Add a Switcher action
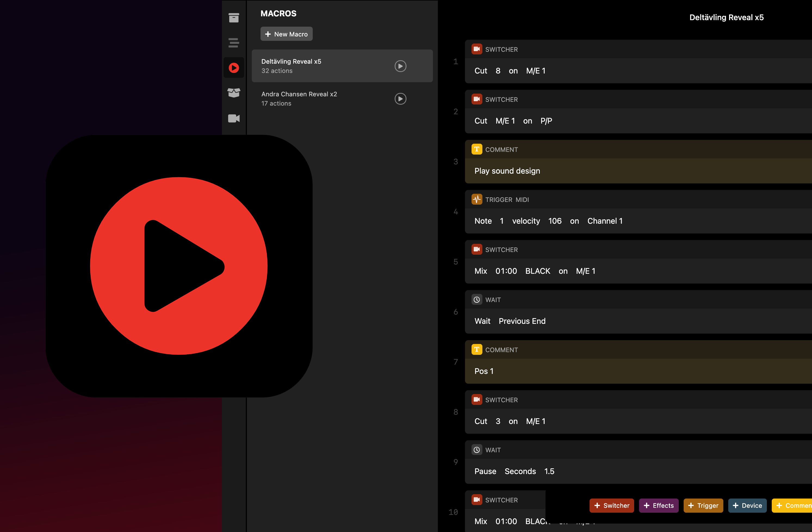Screen dimensions: 812x532 click(x=611, y=505)
